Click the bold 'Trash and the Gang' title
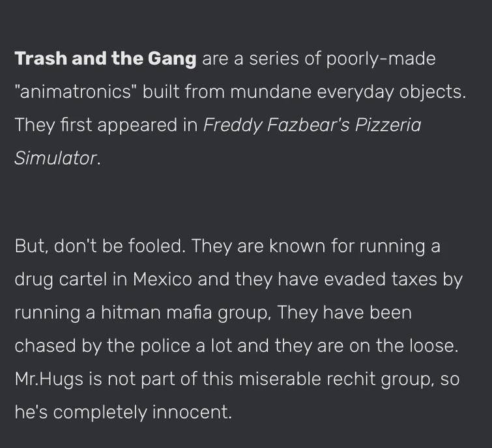This screenshot has width=492, height=448. 105,59
